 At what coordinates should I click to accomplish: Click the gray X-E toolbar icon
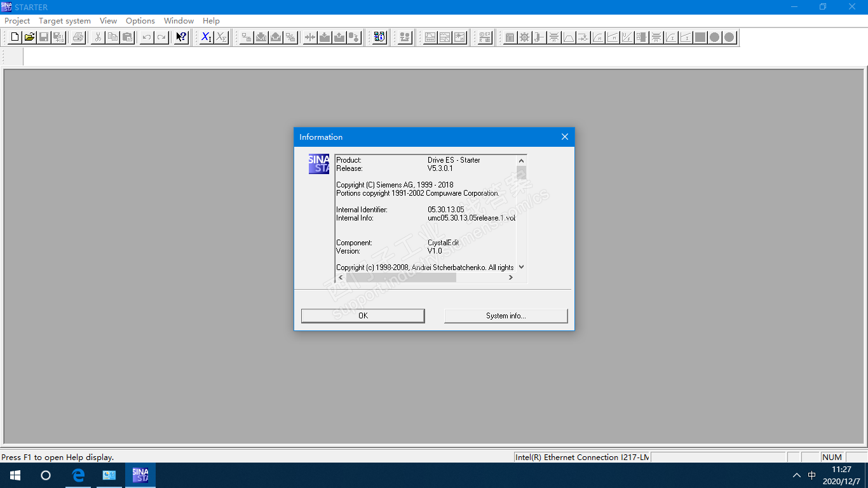point(221,37)
